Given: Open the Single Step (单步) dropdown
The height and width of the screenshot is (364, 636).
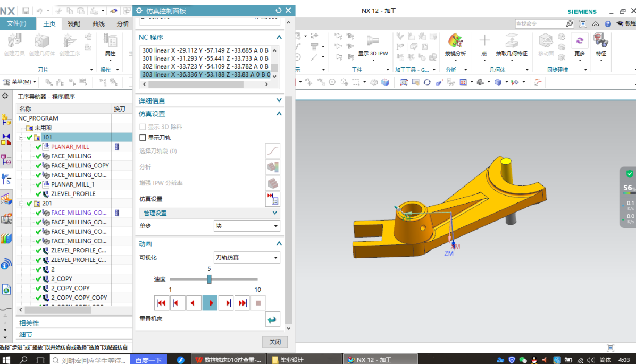Looking at the screenshot, I should point(247,226).
